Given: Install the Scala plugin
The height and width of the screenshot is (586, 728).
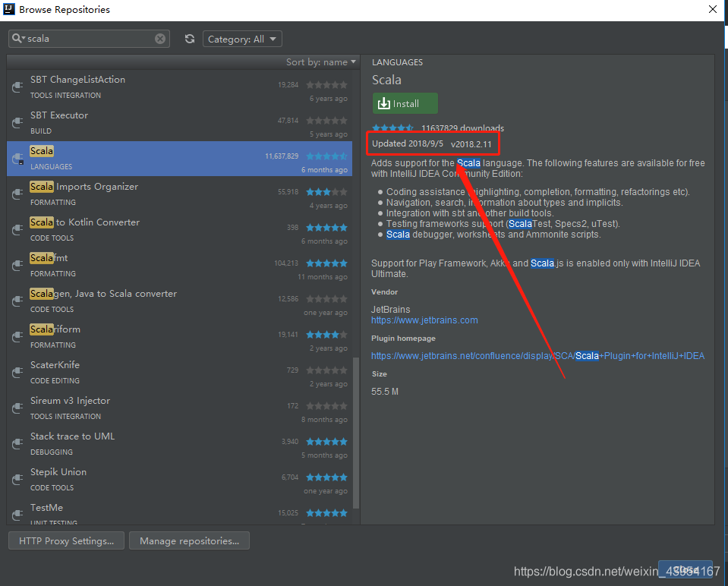Looking at the screenshot, I should [x=405, y=103].
